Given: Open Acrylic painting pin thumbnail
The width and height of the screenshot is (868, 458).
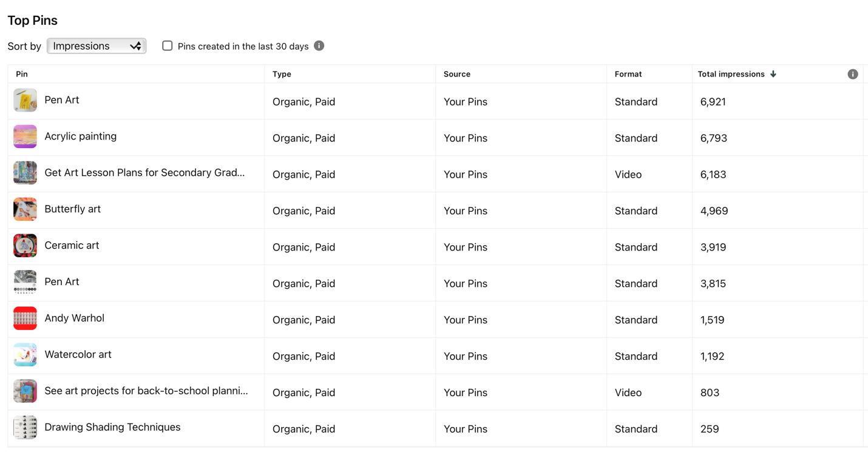Looking at the screenshot, I should [25, 136].
